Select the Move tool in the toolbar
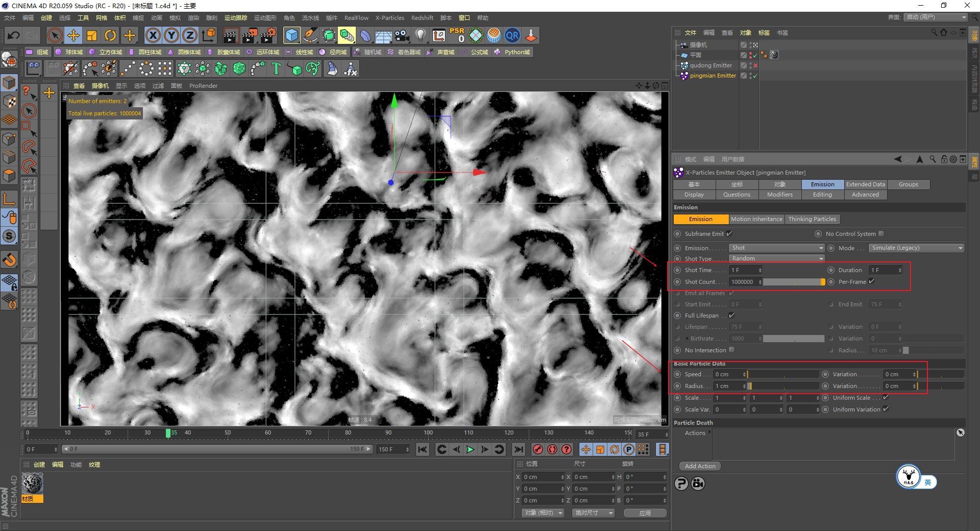Screen dimensions: 980x531 73,35
